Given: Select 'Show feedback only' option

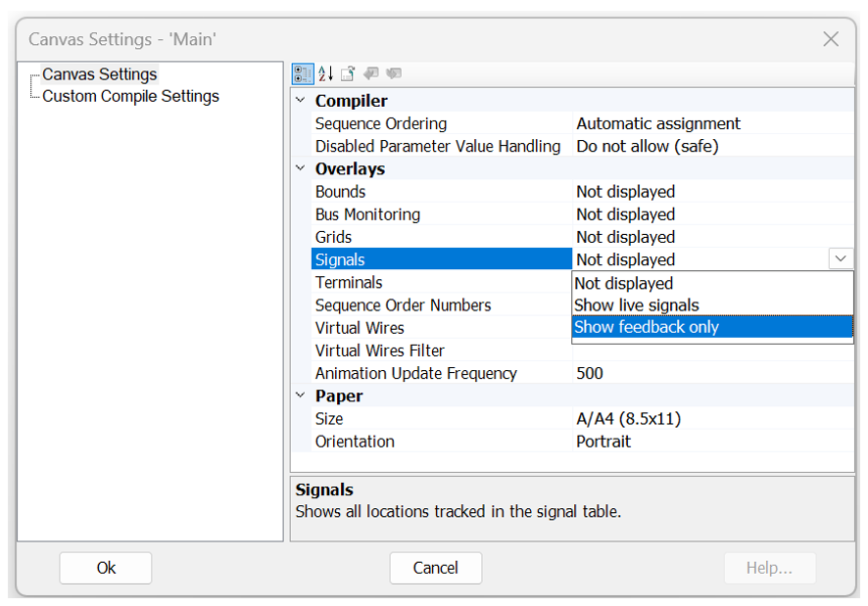Looking at the screenshot, I should (647, 327).
